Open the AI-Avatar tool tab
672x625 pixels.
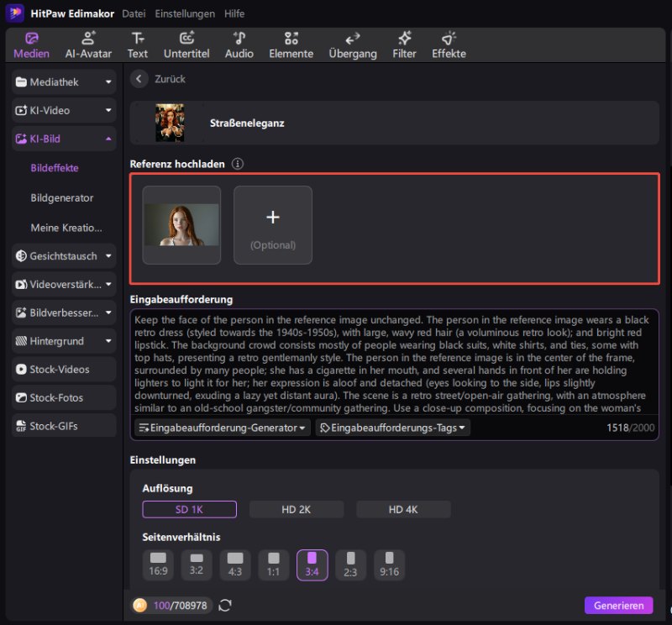(87, 45)
